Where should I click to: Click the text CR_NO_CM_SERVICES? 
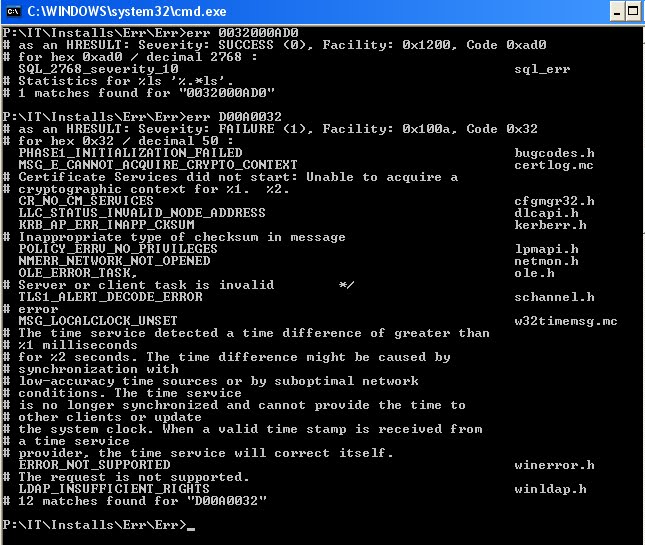pyautogui.click(x=86, y=201)
